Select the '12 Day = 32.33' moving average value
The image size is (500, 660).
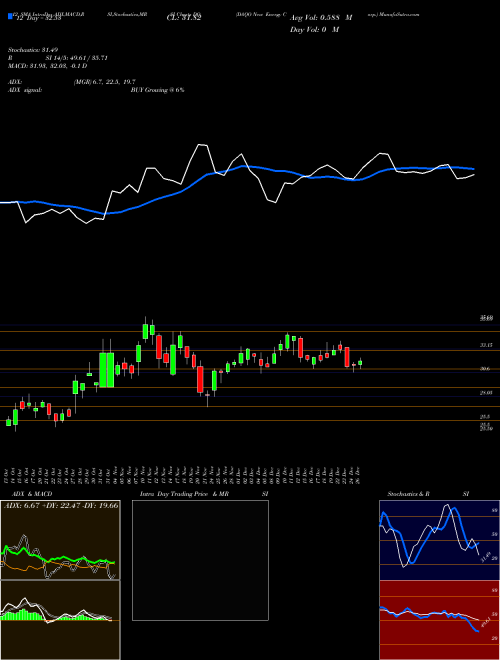click(x=39, y=18)
